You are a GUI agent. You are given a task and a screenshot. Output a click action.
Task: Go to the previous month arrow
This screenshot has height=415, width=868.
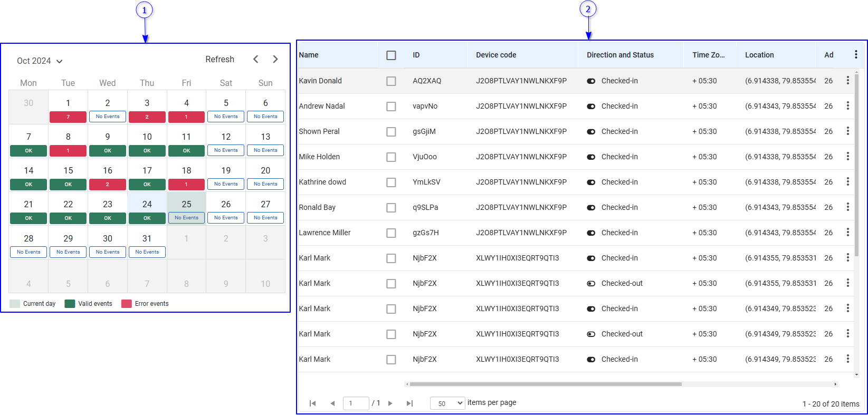256,59
